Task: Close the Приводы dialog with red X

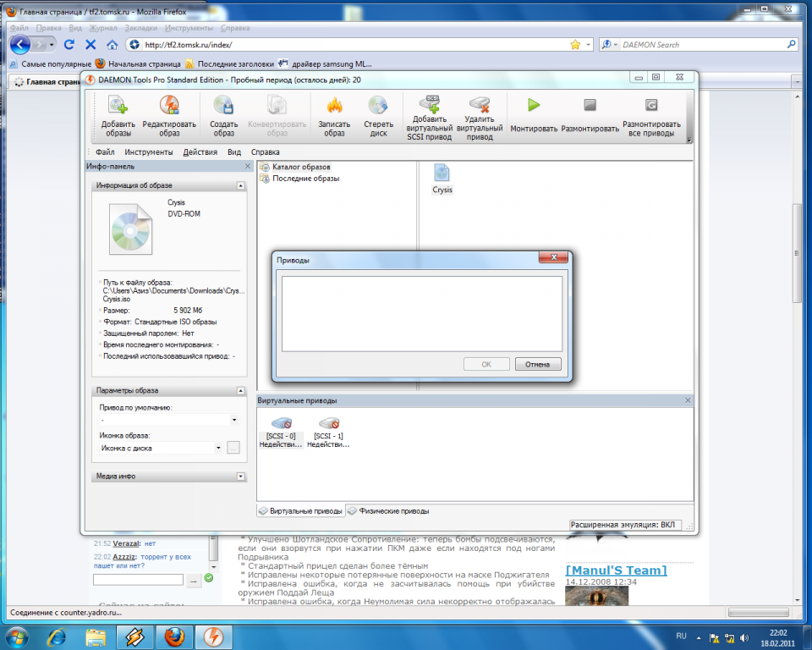Action: 553,257
